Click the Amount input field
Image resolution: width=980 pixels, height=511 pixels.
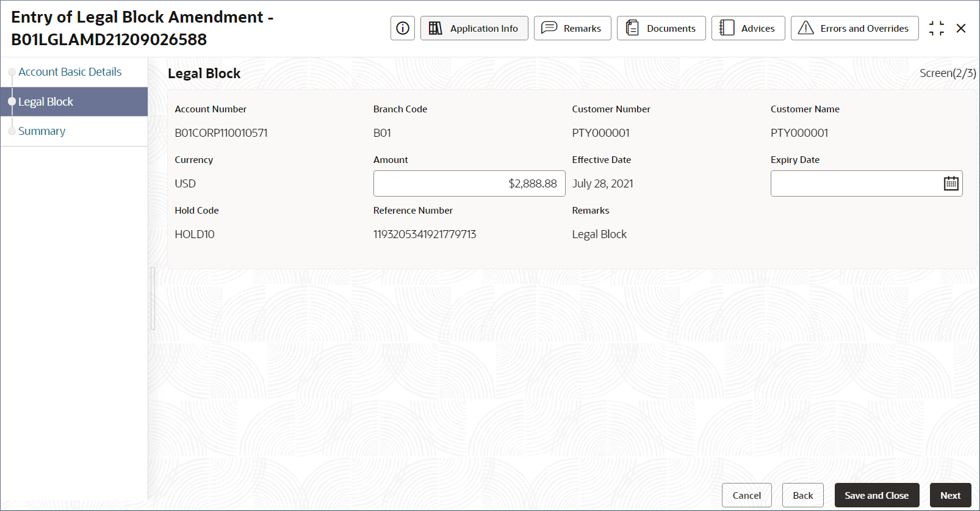[469, 184]
